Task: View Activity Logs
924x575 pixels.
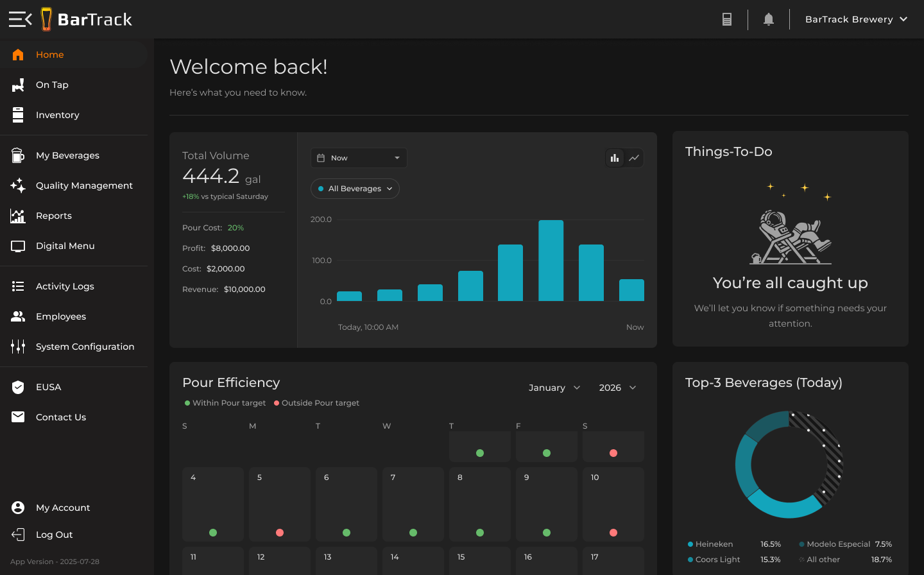Action: click(x=65, y=286)
